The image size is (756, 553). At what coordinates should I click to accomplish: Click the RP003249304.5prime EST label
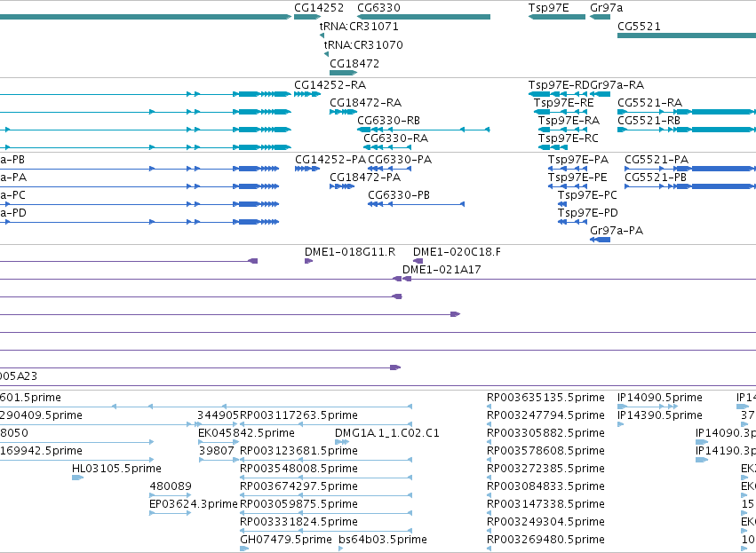(x=545, y=523)
